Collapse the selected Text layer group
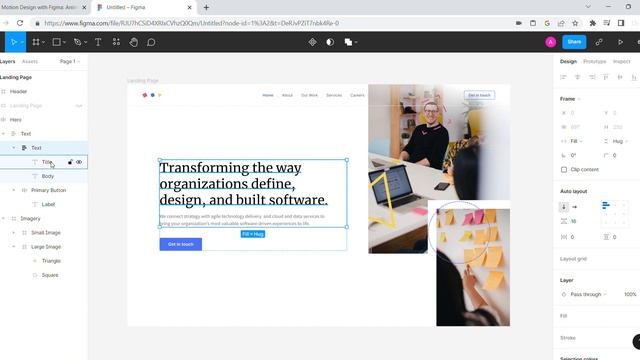This screenshot has height=360, width=640. tap(13, 148)
